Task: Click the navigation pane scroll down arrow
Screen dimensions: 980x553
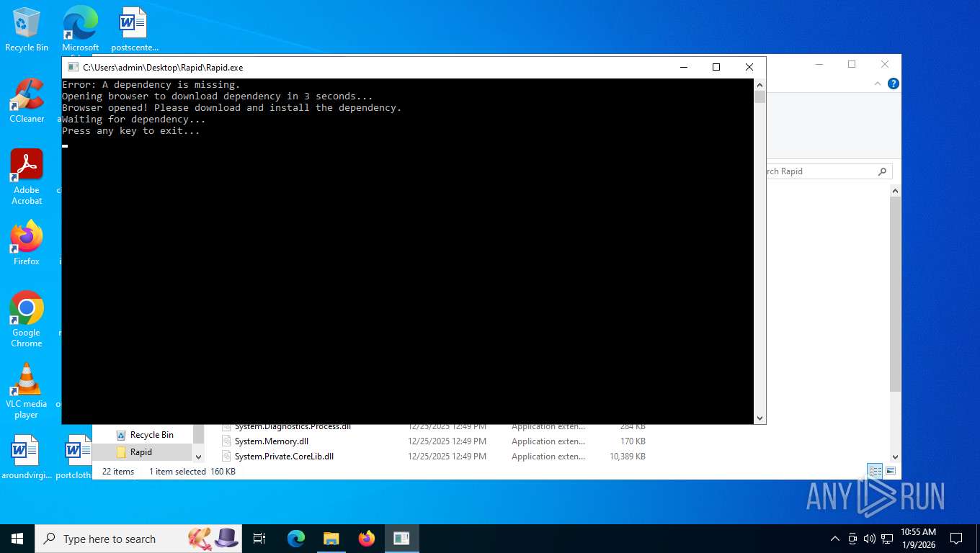Action: (199, 457)
